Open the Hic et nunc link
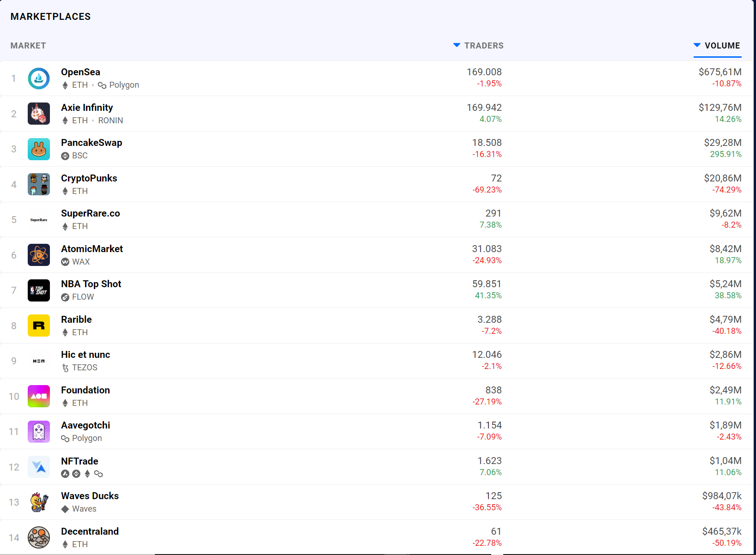 click(x=85, y=355)
